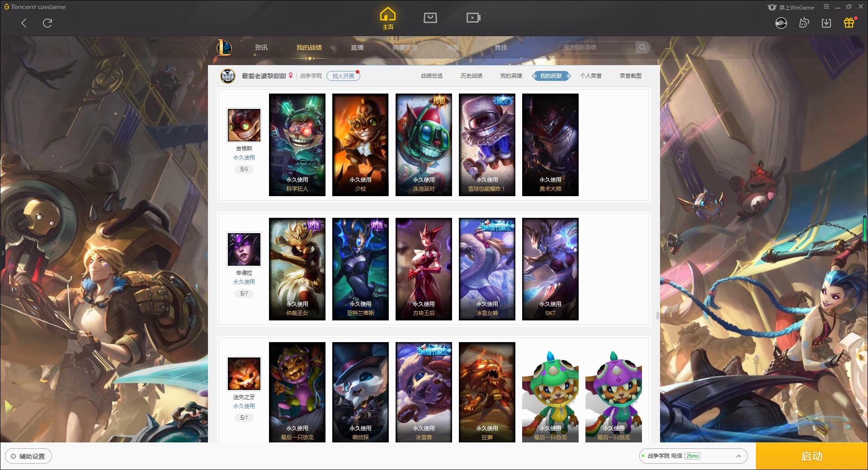Click 永久使用 under 辛德拉
868x470 pixels.
click(244, 282)
